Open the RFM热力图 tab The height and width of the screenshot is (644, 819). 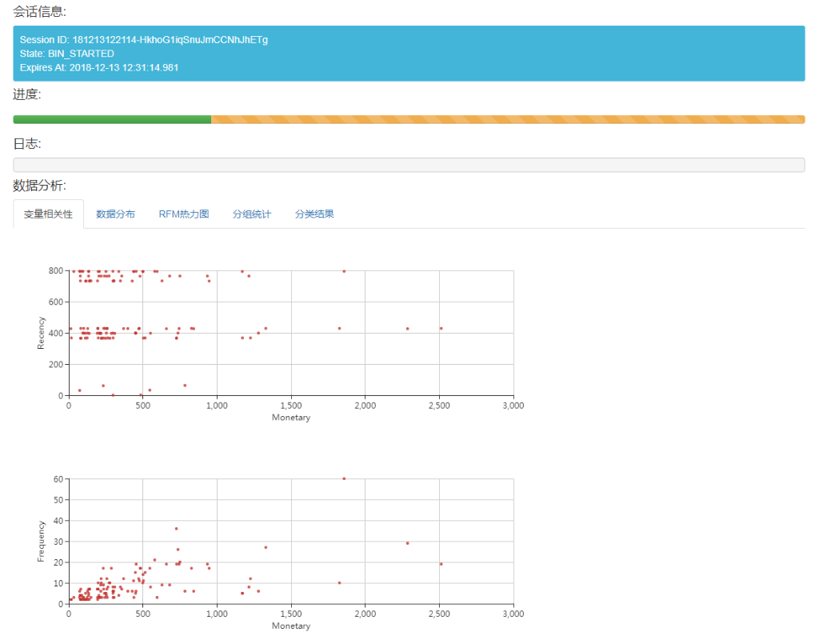click(183, 214)
